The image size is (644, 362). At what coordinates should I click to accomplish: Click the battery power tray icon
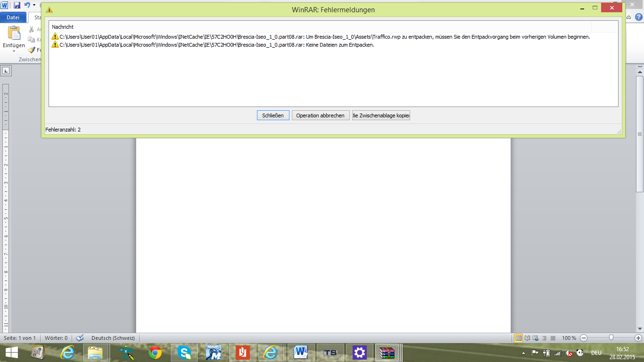[x=547, y=353]
